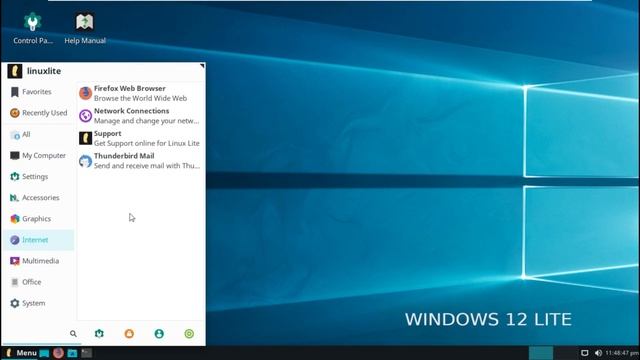Open the My Computer category

coord(38,156)
